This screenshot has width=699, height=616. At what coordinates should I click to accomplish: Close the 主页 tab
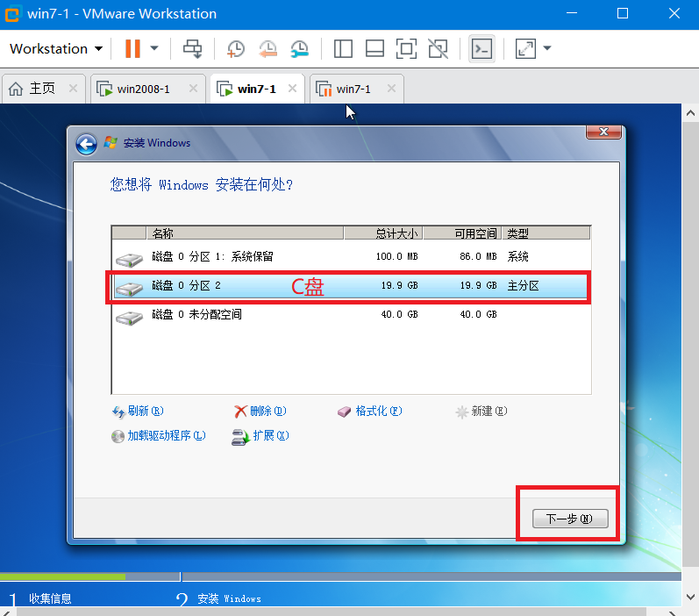(73, 89)
